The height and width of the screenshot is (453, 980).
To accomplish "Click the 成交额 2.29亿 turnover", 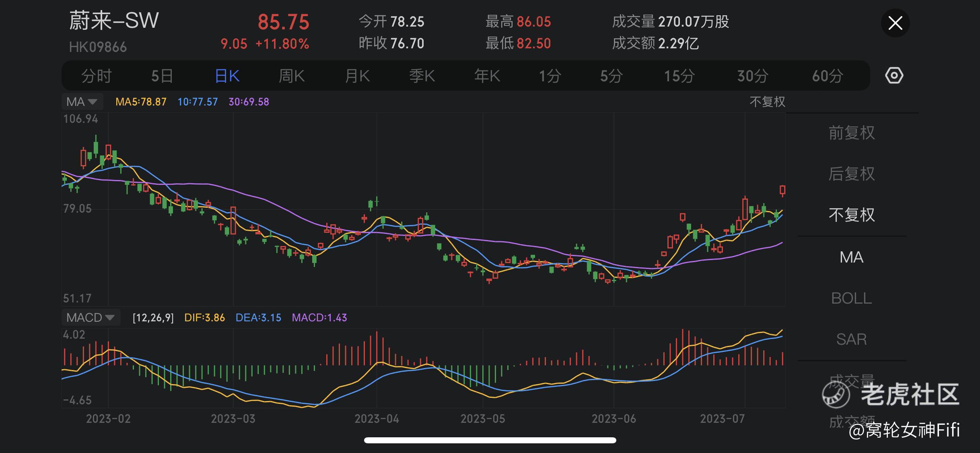I will pos(655,43).
